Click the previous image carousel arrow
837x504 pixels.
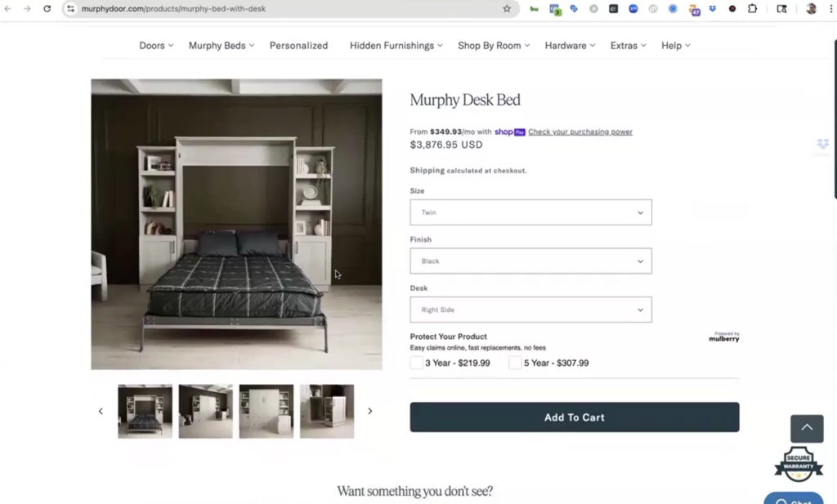pos(101,411)
